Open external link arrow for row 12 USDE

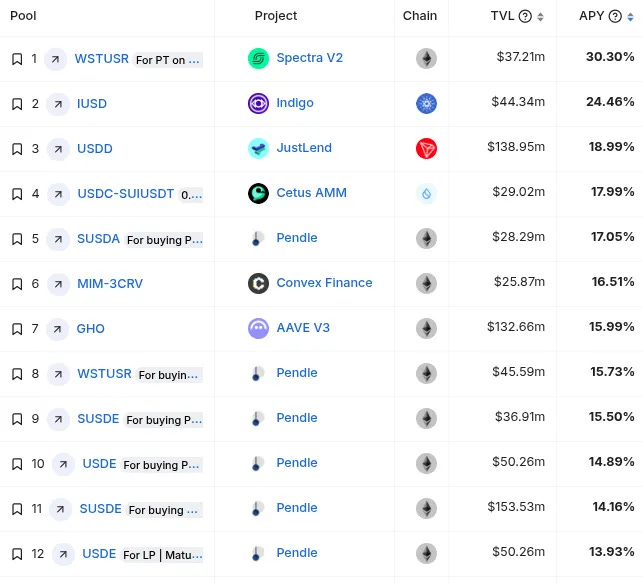63,554
